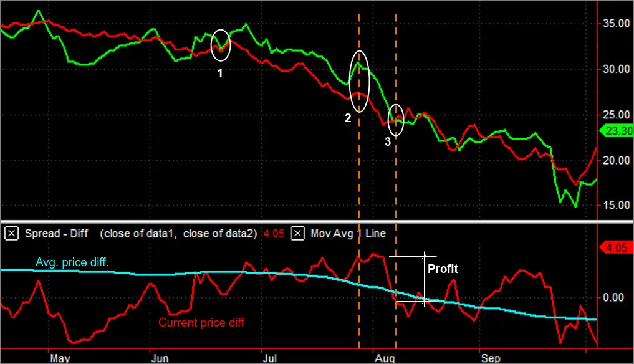Click the red 4.05 spread value marker

[616, 247]
